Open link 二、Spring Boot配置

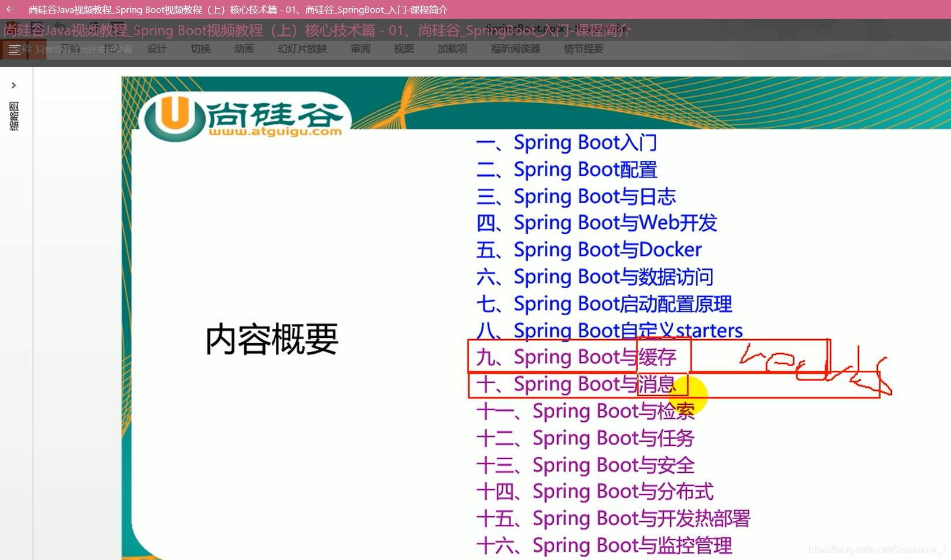[566, 169]
